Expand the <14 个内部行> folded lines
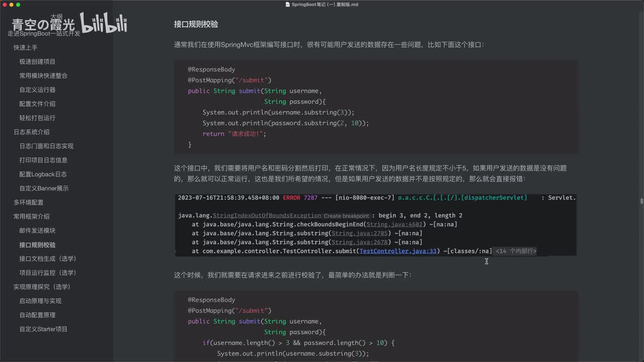 pos(516,251)
